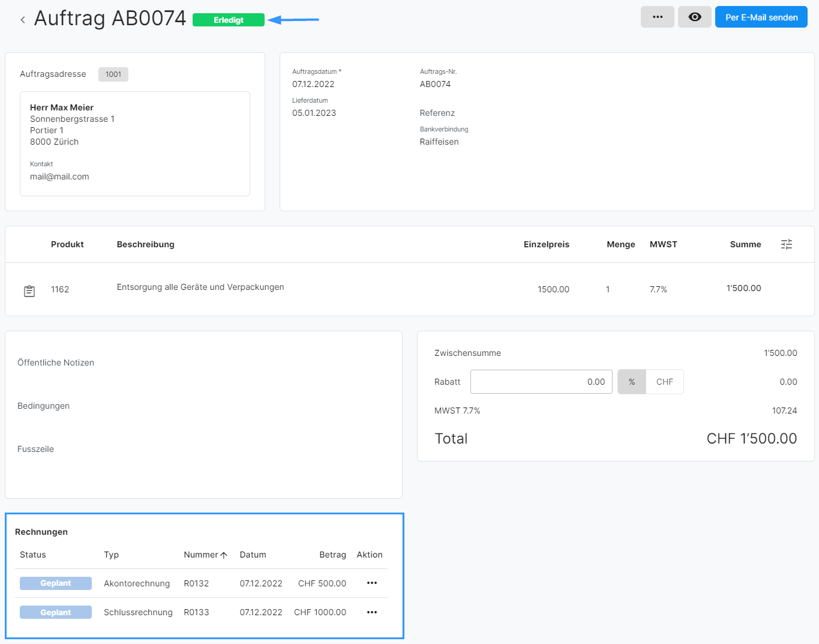
Task: Click the Geplant status of Schlussrechnung
Action: point(56,612)
